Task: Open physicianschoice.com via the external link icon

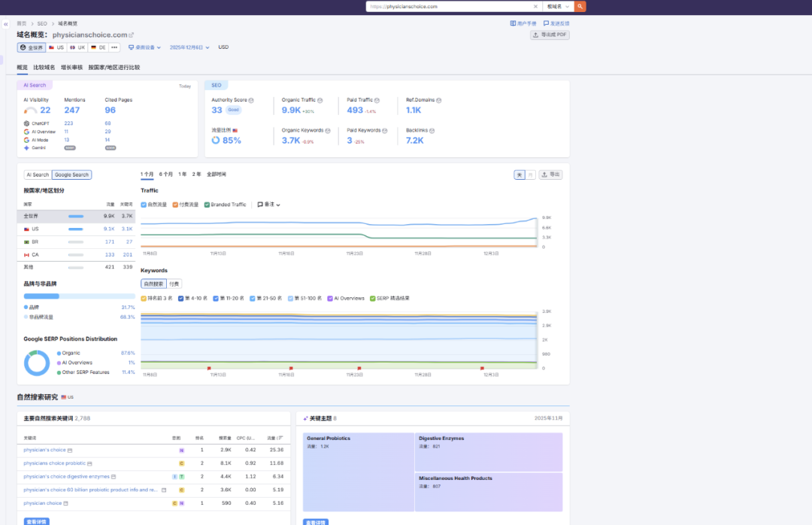Action: tap(132, 35)
